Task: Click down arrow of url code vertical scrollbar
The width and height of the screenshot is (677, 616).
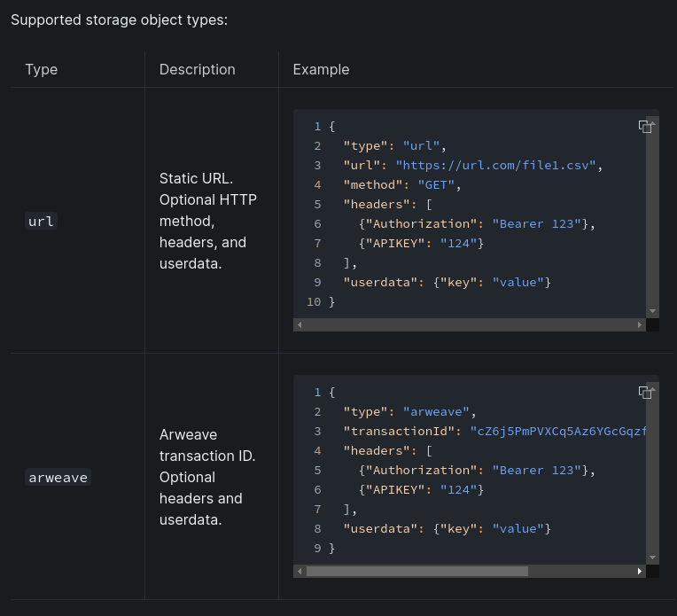Action: tap(653, 311)
